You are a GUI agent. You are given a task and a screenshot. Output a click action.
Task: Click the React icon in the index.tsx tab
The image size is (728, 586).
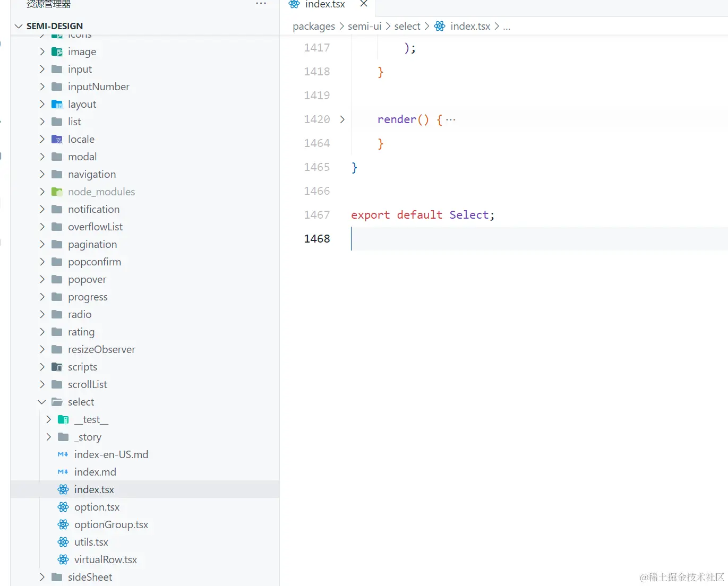(294, 4)
